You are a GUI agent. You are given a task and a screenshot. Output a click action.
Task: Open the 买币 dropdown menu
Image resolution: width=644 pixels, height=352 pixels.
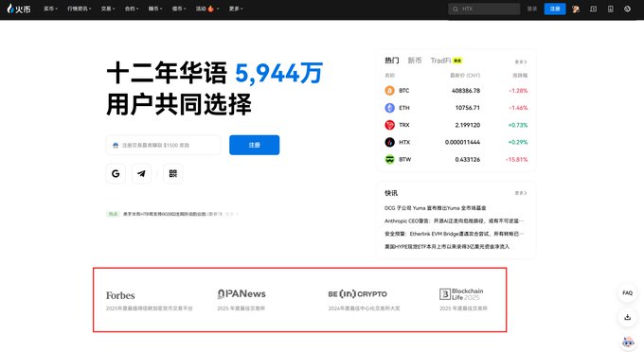click(50, 9)
